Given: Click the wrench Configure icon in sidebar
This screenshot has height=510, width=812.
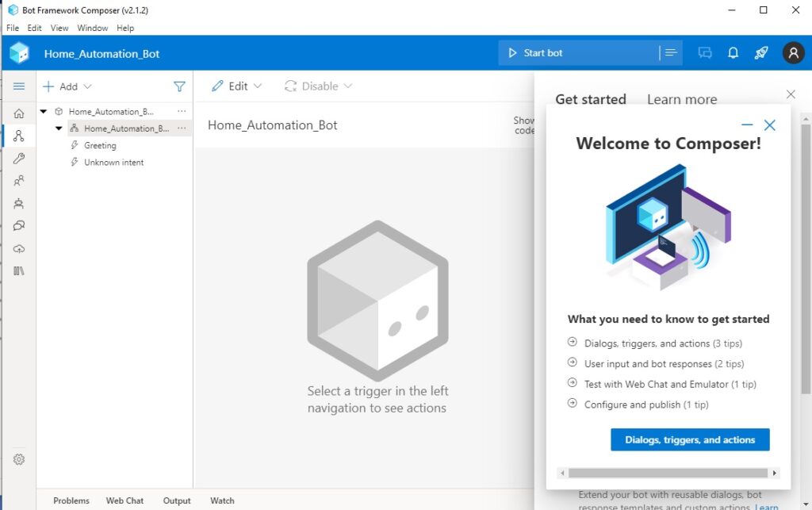Looking at the screenshot, I should (19, 159).
